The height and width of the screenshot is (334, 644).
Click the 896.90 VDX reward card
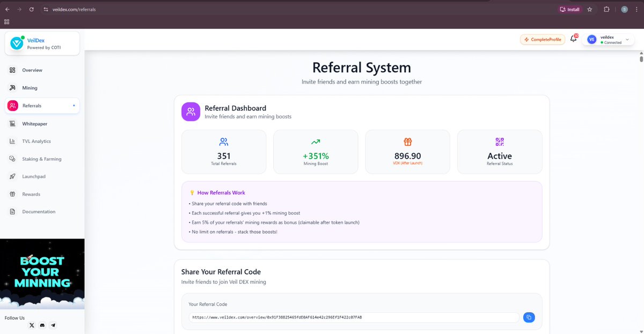tap(408, 152)
